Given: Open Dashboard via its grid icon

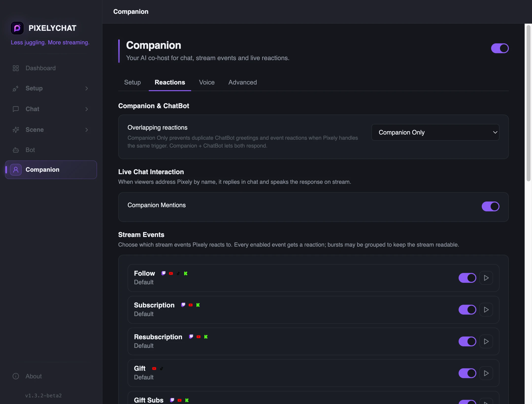Looking at the screenshot, I should [16, 68].
